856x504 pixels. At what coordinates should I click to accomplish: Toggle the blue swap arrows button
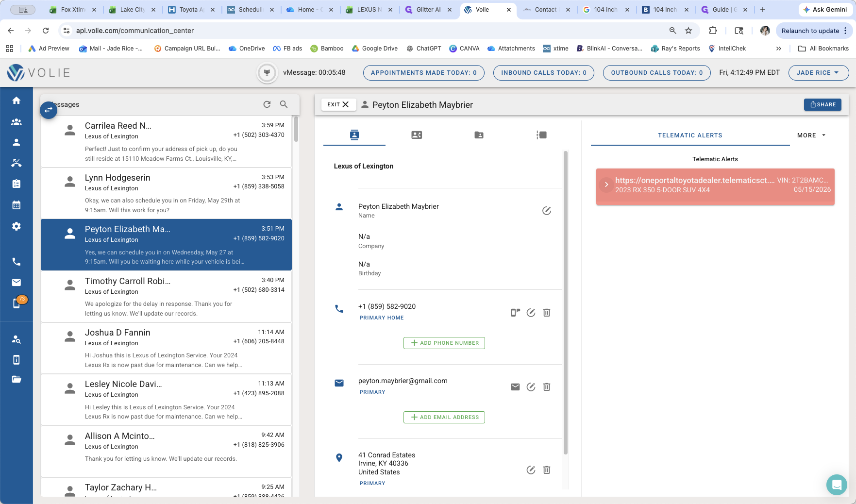click(x=49, y=110)
